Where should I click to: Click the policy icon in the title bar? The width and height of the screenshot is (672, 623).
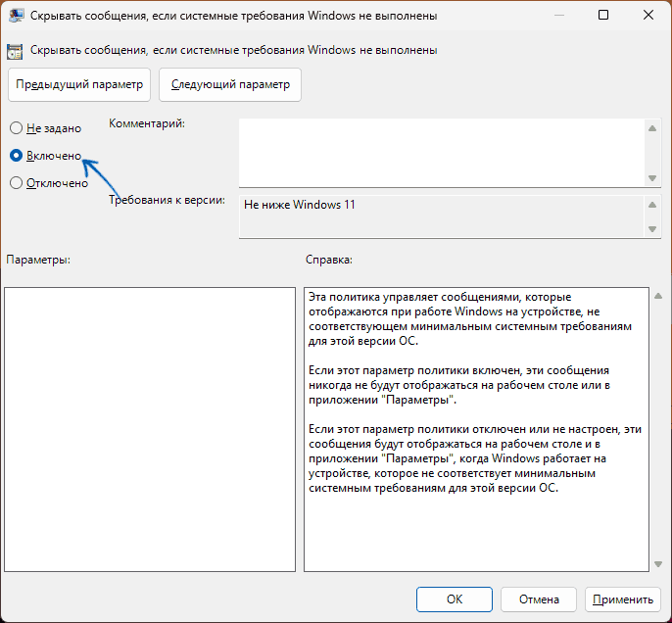tap(18, 17)
